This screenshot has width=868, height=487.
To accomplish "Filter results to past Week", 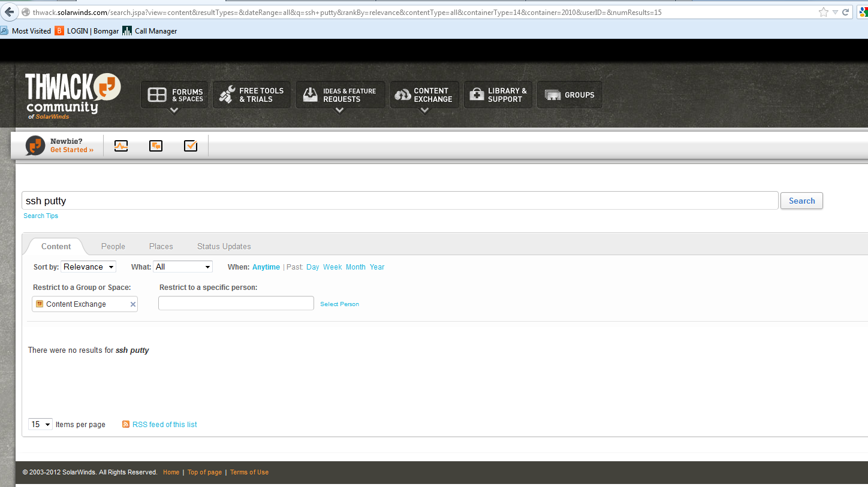I will 333,267.
